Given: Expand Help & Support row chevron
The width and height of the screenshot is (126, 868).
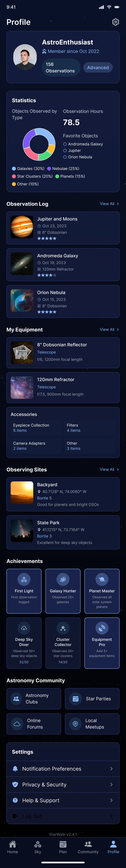Looking at the screenshot, I should click(111, 800).
